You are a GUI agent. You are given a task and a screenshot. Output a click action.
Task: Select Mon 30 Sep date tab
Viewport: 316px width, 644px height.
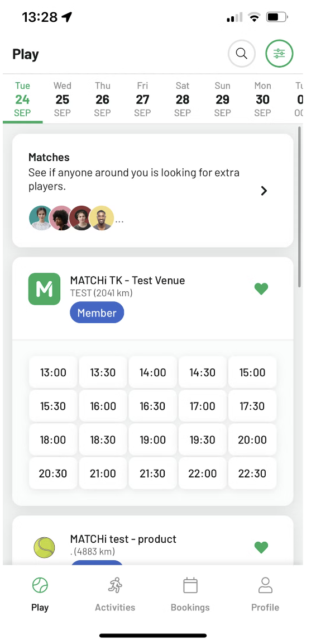262,99
